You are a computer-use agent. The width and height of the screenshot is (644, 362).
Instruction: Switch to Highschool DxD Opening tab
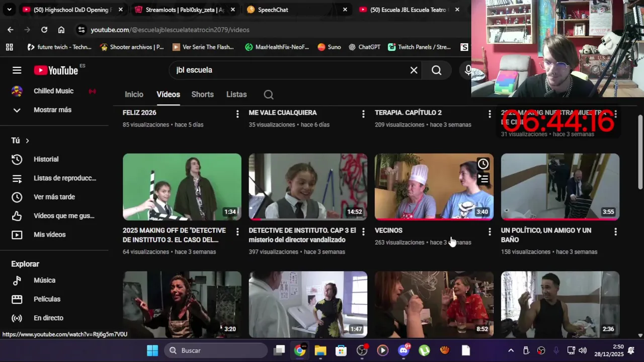[71, 10]
